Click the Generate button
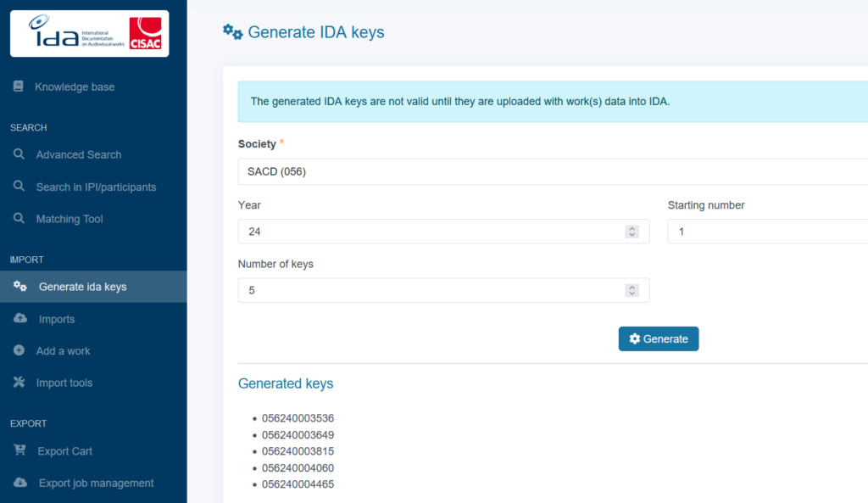868x503 pixels. coord(658,338)
